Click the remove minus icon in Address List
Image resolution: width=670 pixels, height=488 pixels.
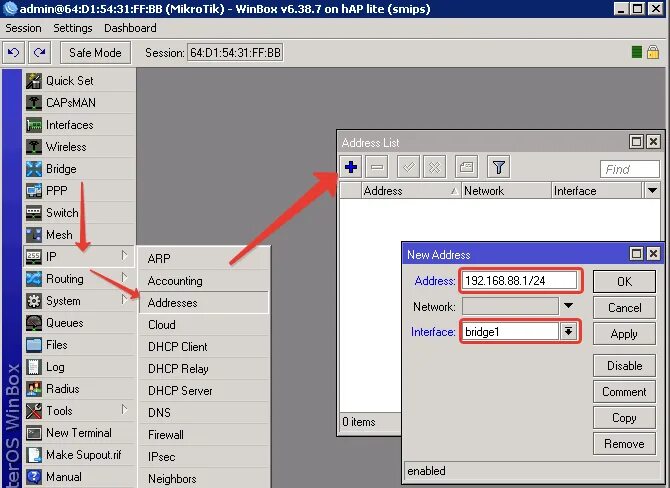pos(377,167)
